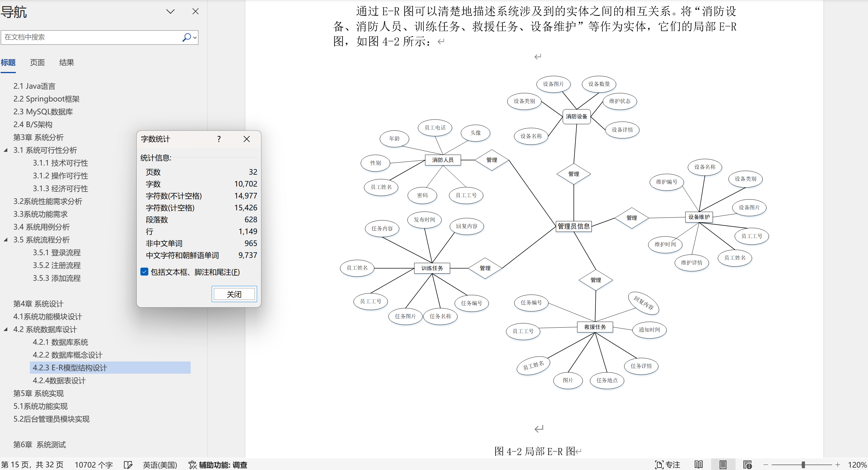Click the 关闭 button in word count dialog

tap(234, 294)
